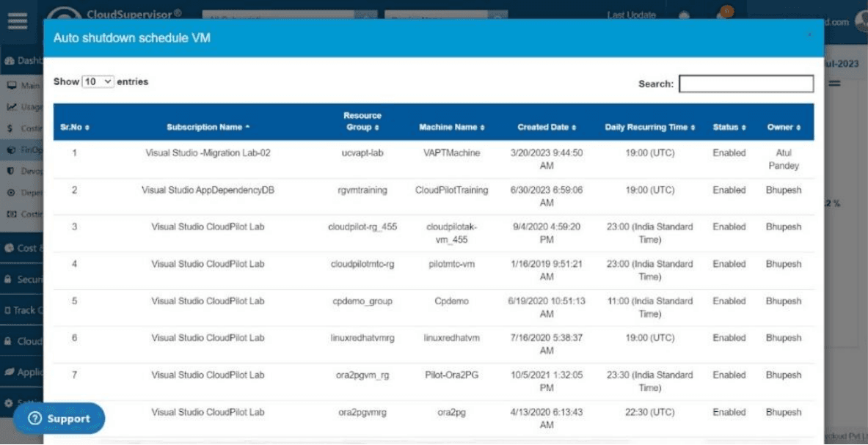Open the main hamburger menu in the header
The width and height of the screenshot is (868, 445).
pyautogui.click(x=17, y=21)
